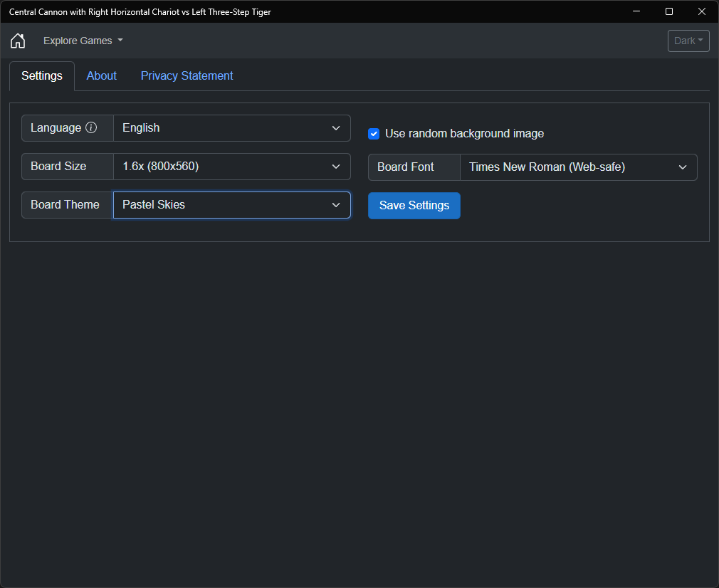
Task: Toggle Use random background image checkbox
Action: point(374,134)
